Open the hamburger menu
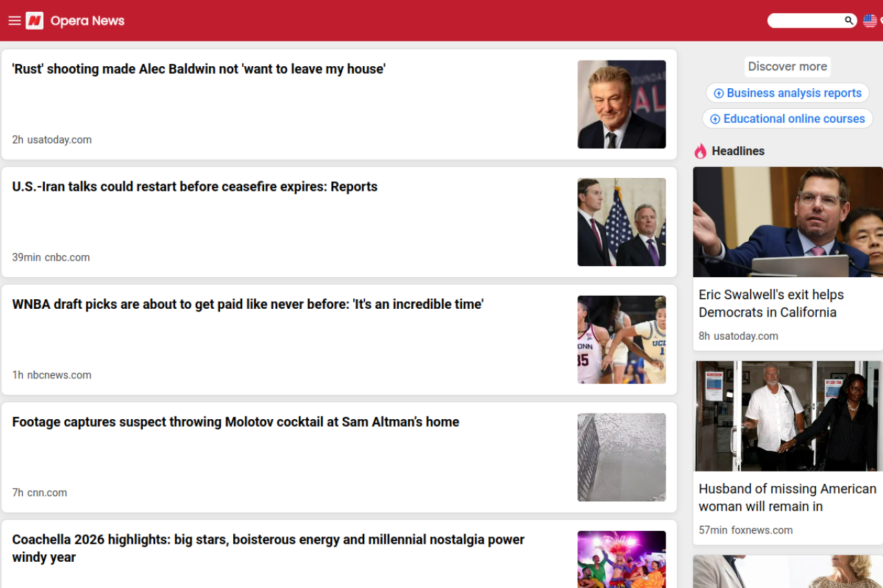This screenshot has height=588, width=883. [x=14, y=21]
